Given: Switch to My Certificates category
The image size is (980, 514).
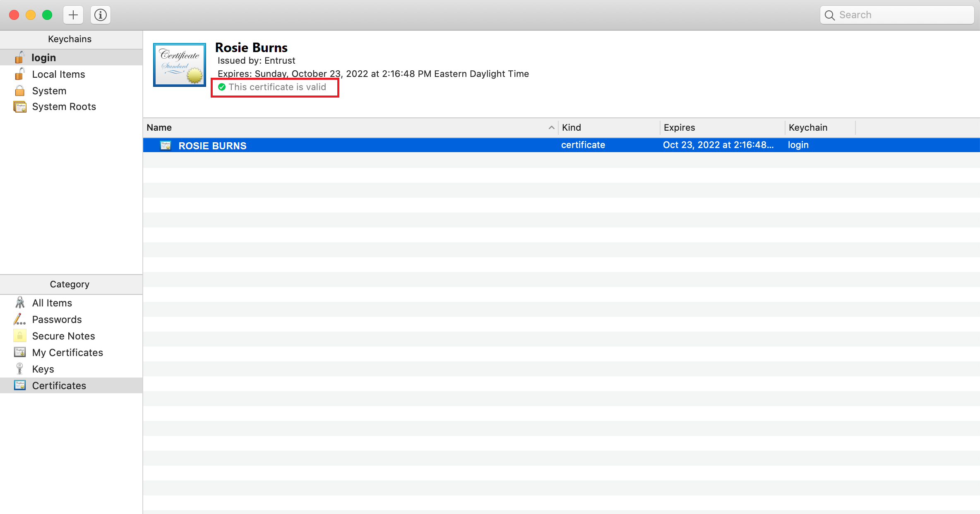Looking at the screenshot, I should [67, 353].
